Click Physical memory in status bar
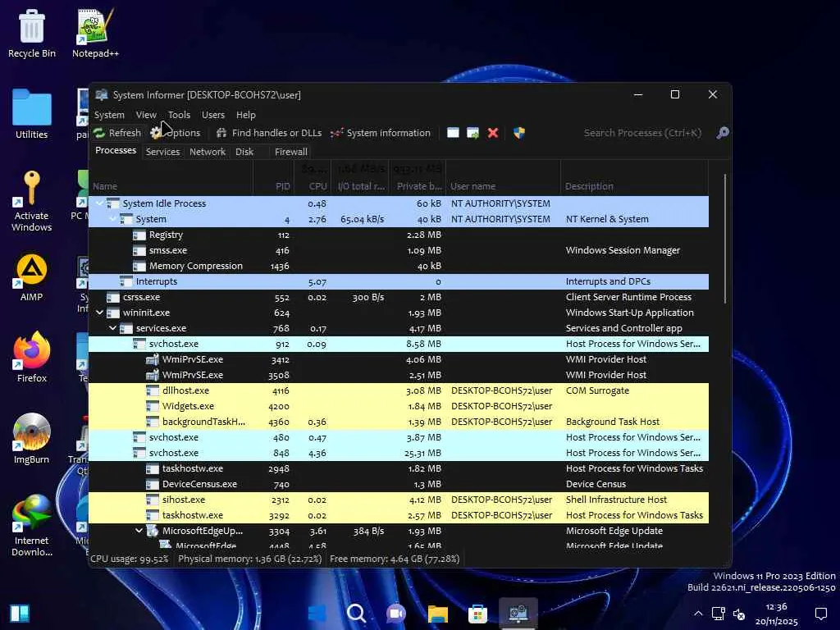840x630 pixels. (x=249, y=558)
